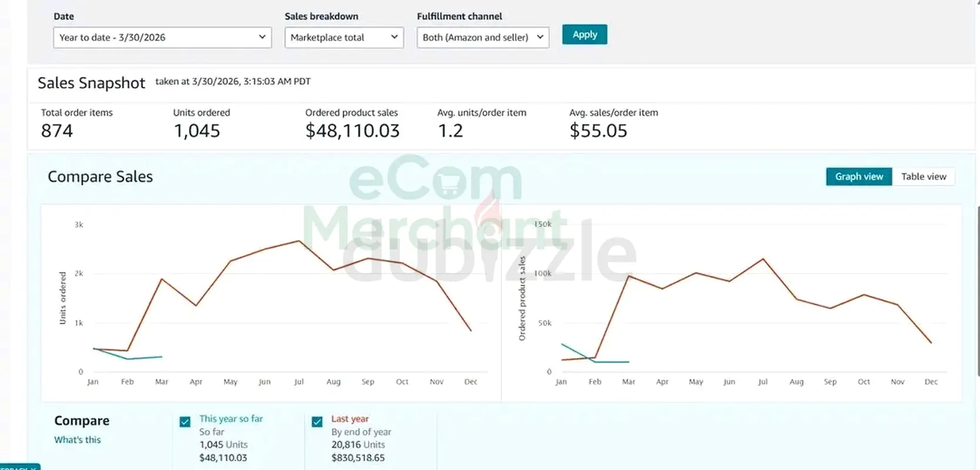Image resolution: width=980 pixels, height=470 pixels.
Task: Open the 'What's this' link
Action: click(x=78, y=439)
